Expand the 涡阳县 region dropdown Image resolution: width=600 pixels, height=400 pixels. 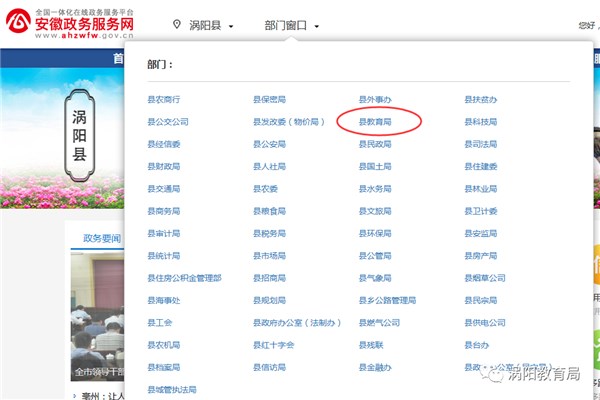[x=211, y=25]
